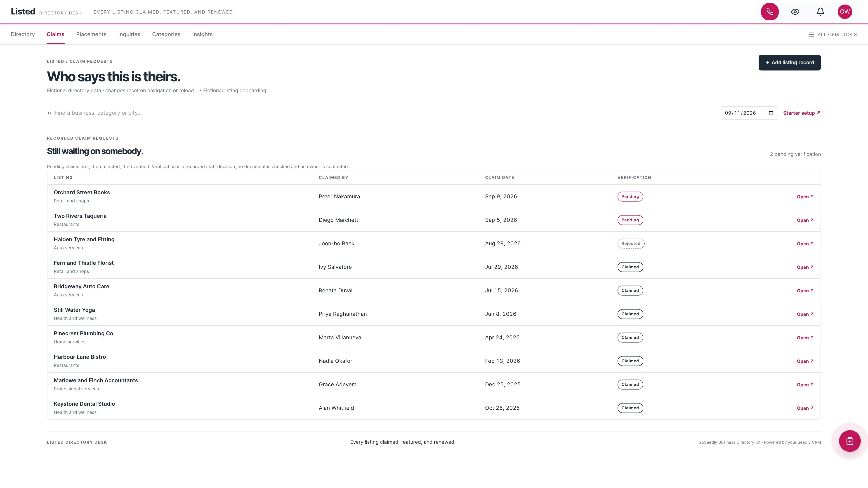Click the Listed logo
868x488 pixels.
click(23, 12)
